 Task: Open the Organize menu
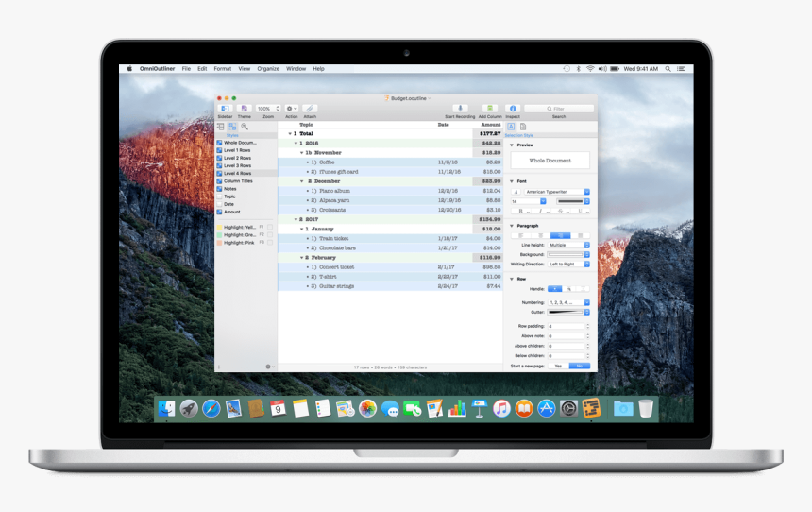click(268, 68)
